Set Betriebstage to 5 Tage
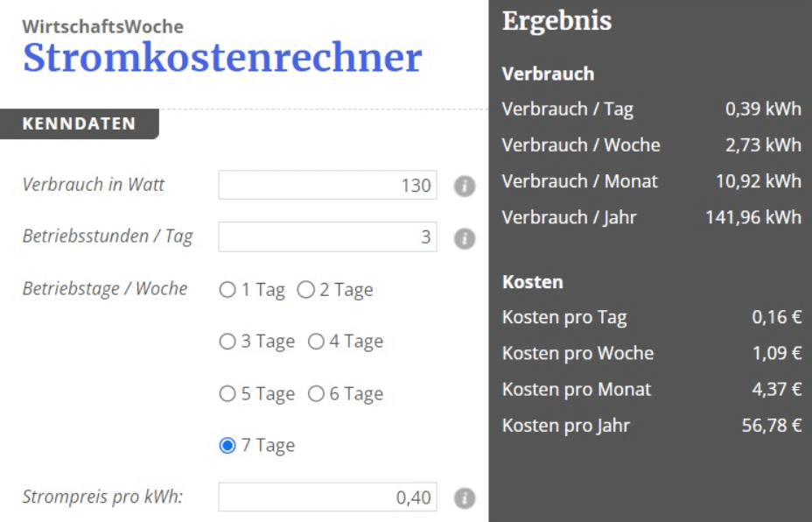Screen dimensions: 812x522 (x=227, y=393)
